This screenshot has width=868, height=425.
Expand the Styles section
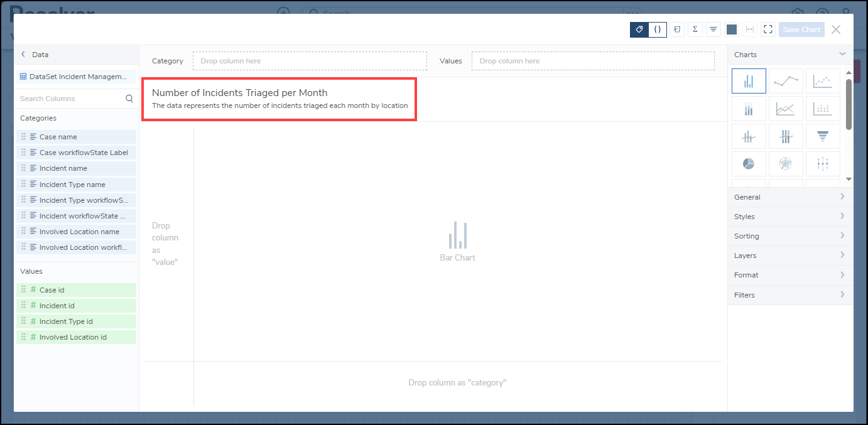790,217
